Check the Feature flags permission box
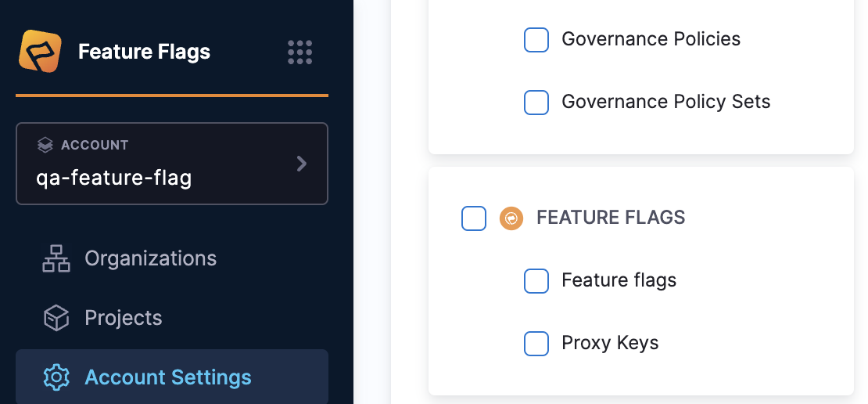Image resolution: width=868 pixels, height=404 pixels. (536, 281)
